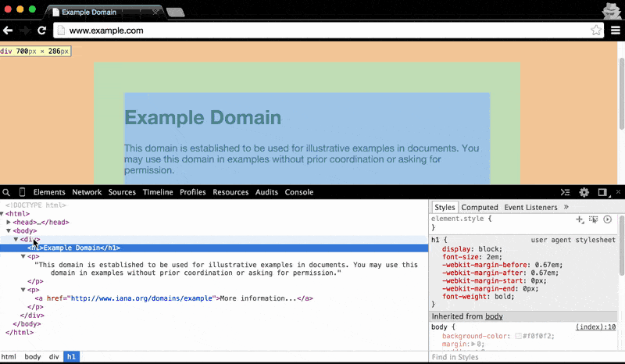Click the element.style rule selector
The image size is (625, 364).
click(458, 219)
